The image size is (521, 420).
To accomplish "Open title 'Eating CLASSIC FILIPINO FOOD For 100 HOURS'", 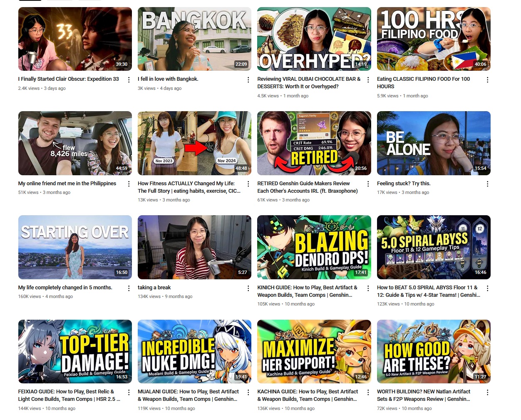I will 423,83.
